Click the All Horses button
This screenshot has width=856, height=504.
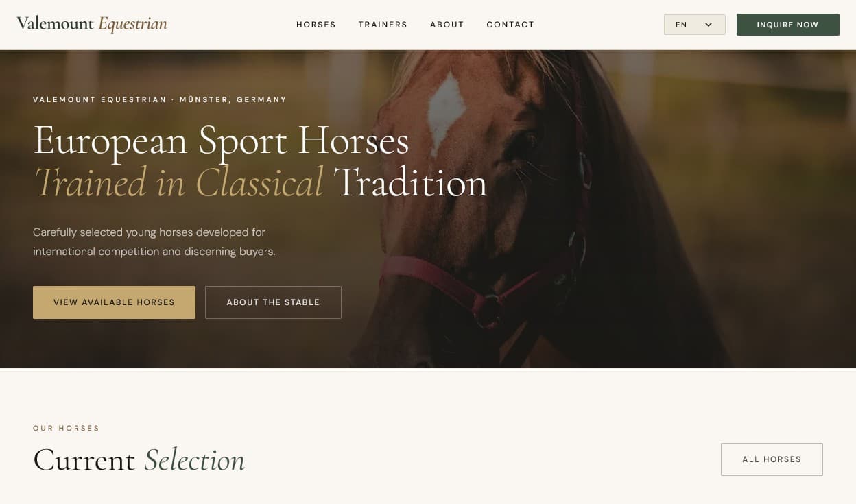coord(772,459)
